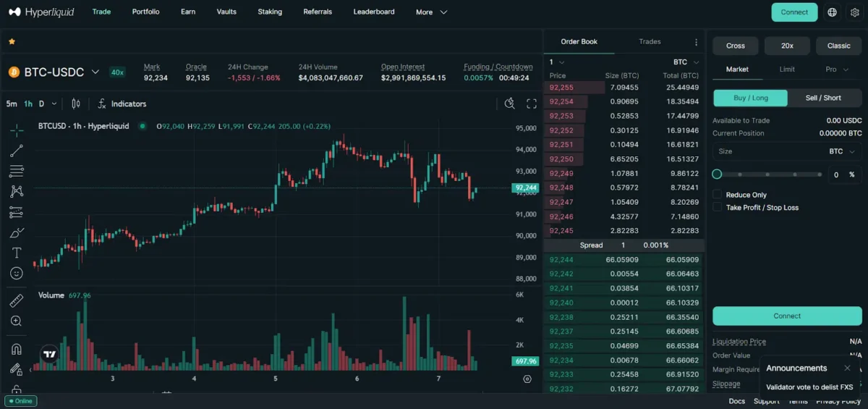Select the D daily timeframe
This screenshot has height=409, width=868.
point(42,104)
